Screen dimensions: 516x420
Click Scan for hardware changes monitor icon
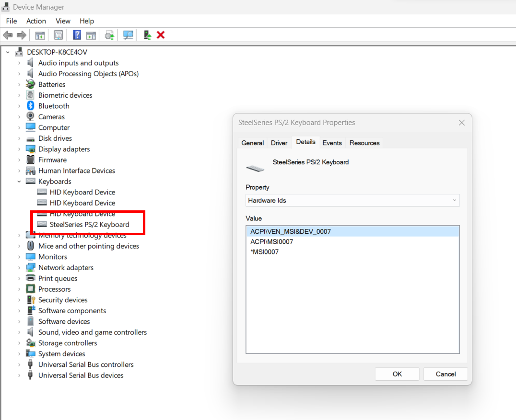[128, 35]
